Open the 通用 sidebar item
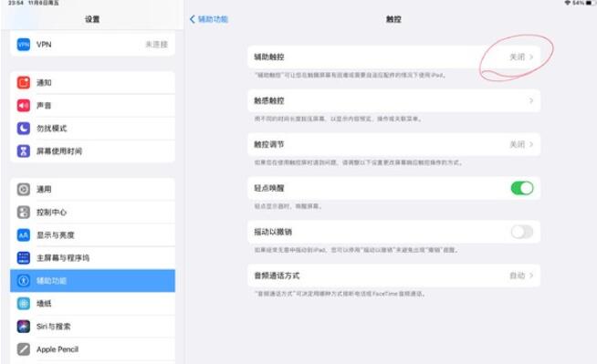The image size is (597, 364). pyautogui.click(x=92, y=189)
